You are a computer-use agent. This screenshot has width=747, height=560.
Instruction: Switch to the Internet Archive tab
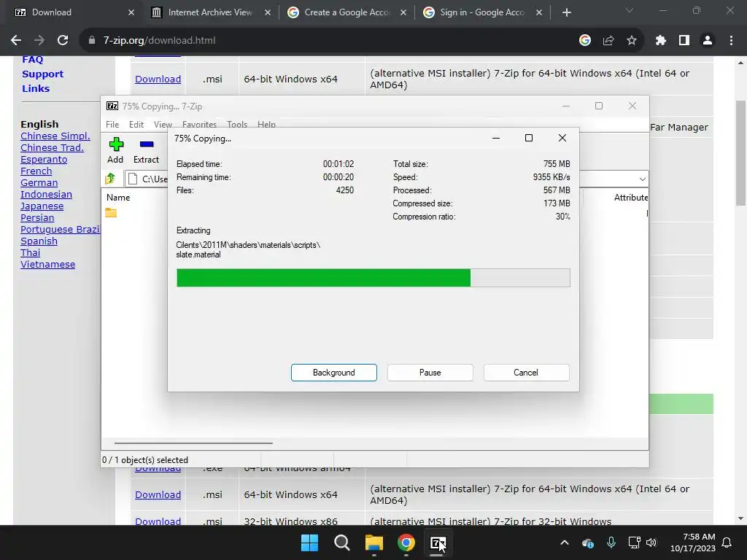tap(209, 12)
